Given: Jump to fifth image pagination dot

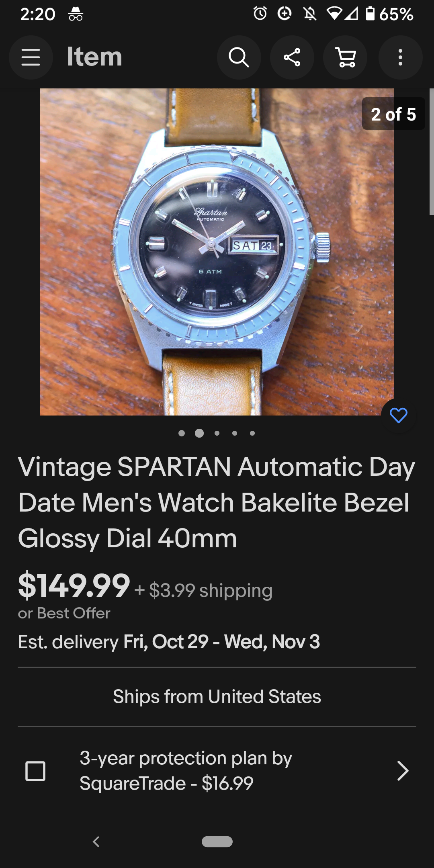Looking at the screenshot, I should point(252,433).
